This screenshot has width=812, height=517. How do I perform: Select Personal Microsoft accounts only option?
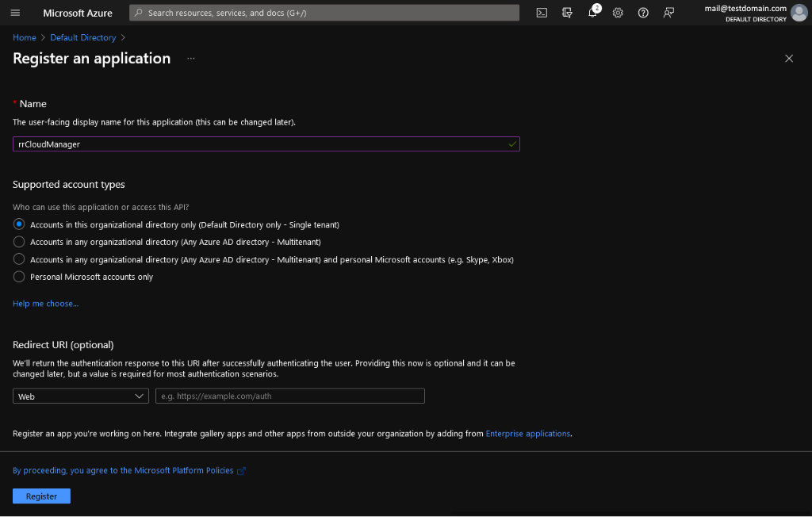point(19,277)
